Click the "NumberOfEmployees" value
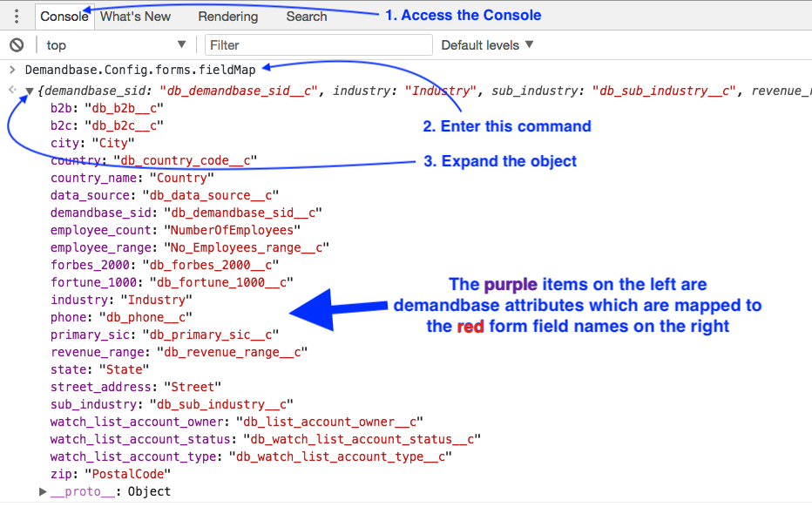Image resolution: width=812 pixels, height=507 pixels. coord(233,231)
